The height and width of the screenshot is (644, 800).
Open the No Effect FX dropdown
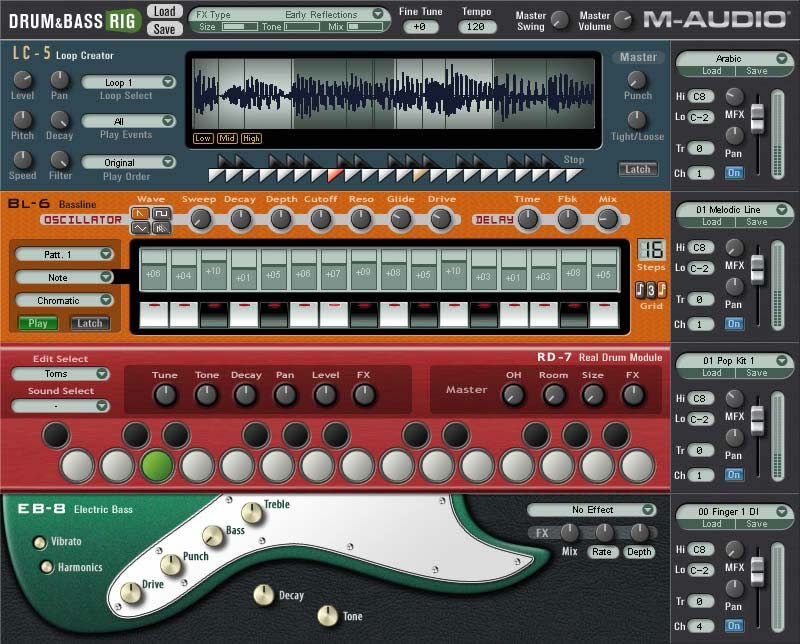pos(592,510)
